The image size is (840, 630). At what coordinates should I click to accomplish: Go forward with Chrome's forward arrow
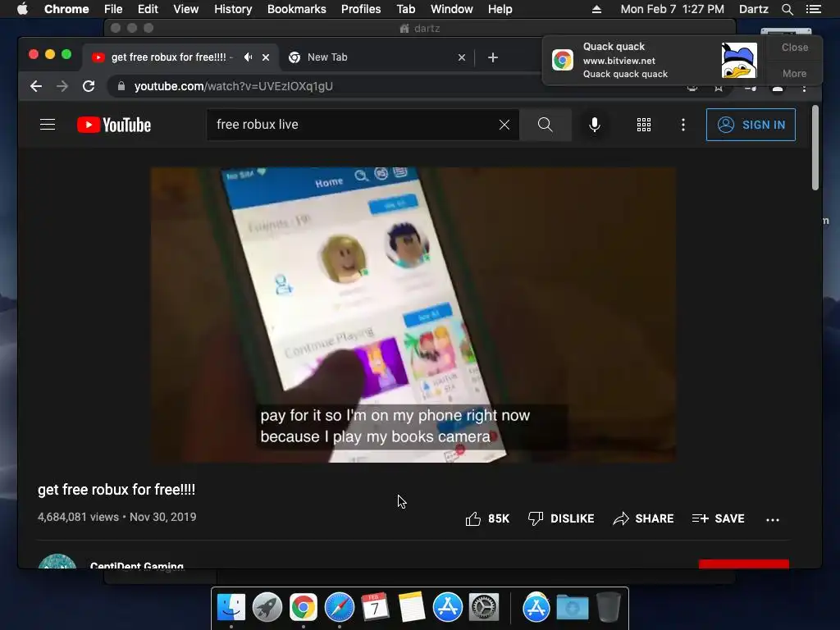[62, 86]
